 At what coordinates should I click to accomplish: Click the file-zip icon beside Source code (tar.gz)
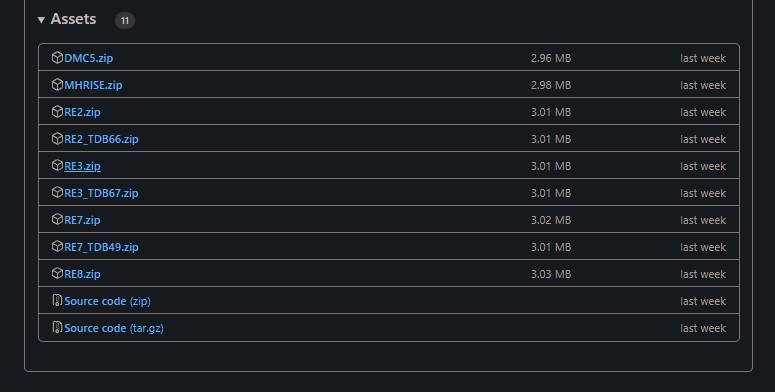[57, 327]
